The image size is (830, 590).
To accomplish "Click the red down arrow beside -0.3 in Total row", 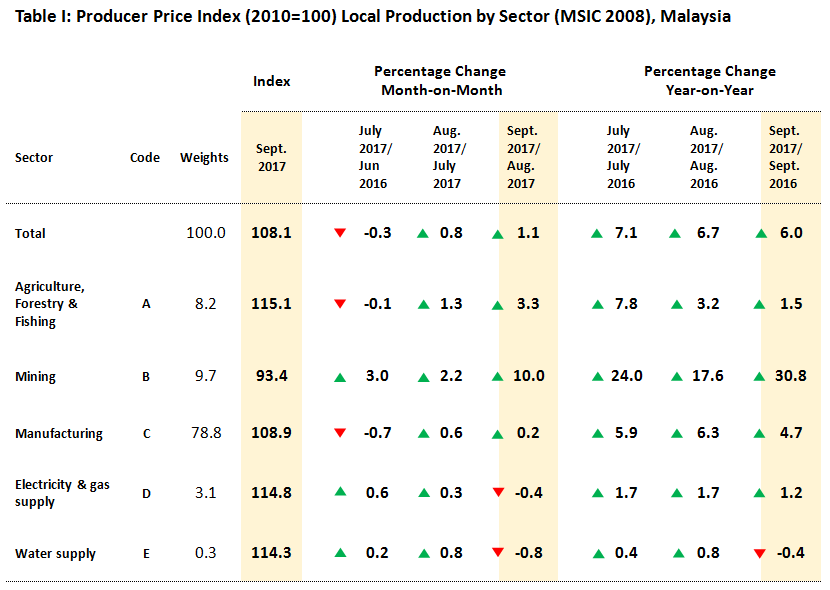I will point(340,233).
